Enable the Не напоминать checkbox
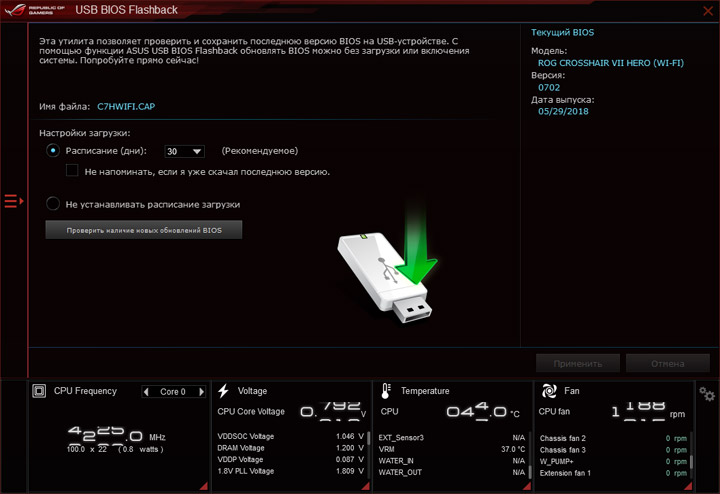 (x=72, y=171)
